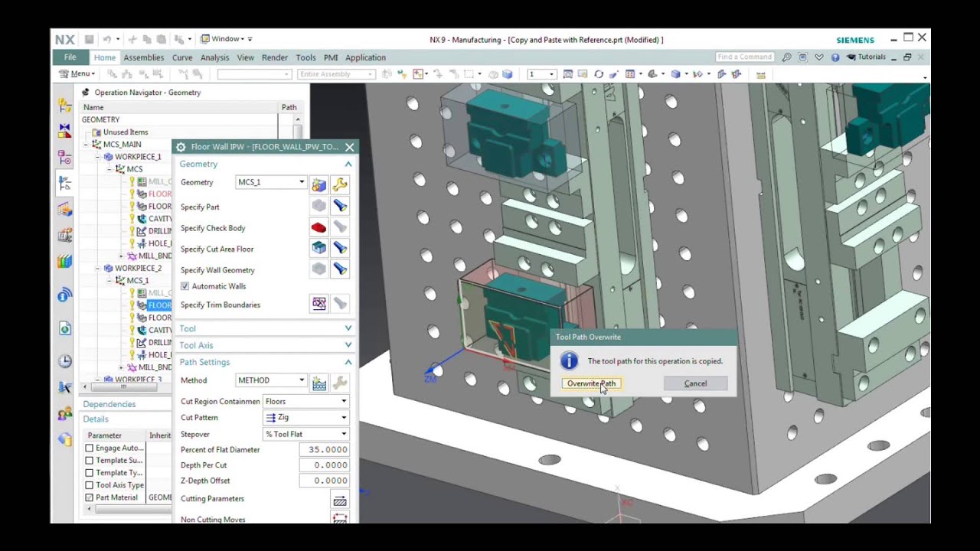The image size is (980, 551).
Task: Click the Fit view icon in toolbar
Action: click(x=567, y=74)
